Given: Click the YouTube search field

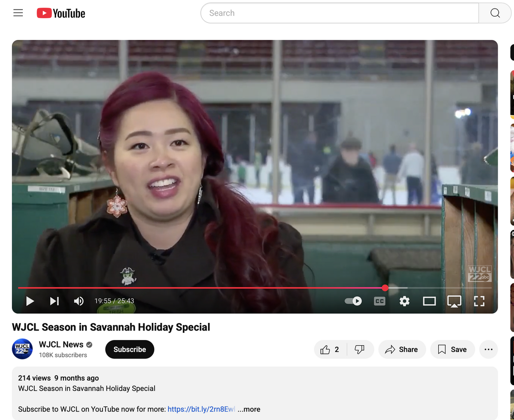Looking at the screenshot, I should pyautogui.click(x=339, y=13).
